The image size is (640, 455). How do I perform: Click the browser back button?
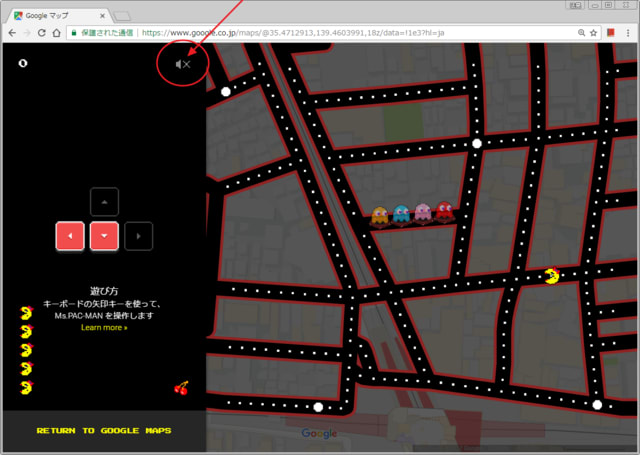[12, 33]
